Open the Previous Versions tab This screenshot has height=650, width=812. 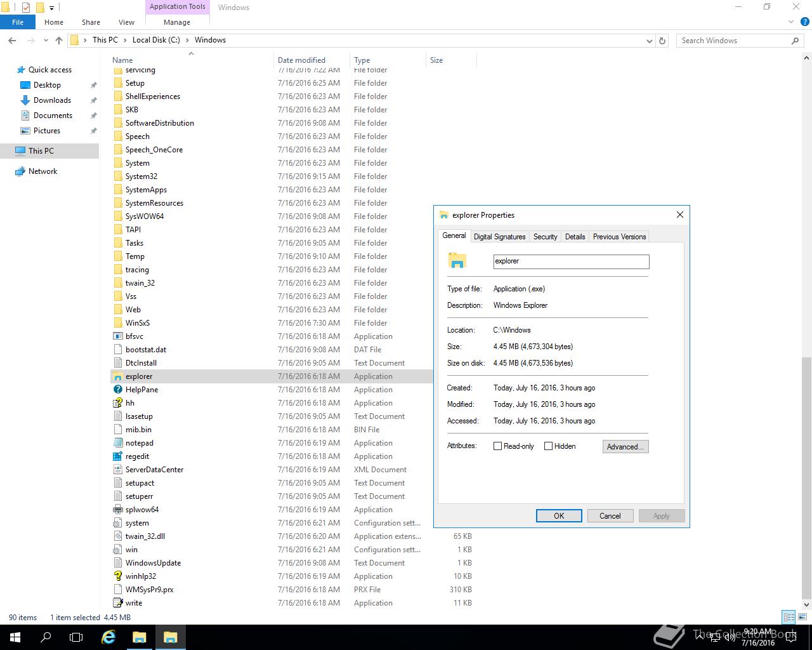pyautogui.click(x=620, y=237)
